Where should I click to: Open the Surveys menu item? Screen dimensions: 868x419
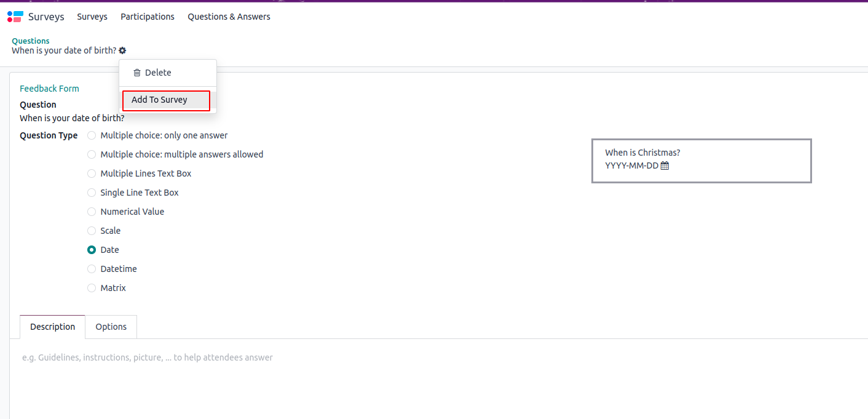pyautogui.click(x=92, y=17)
